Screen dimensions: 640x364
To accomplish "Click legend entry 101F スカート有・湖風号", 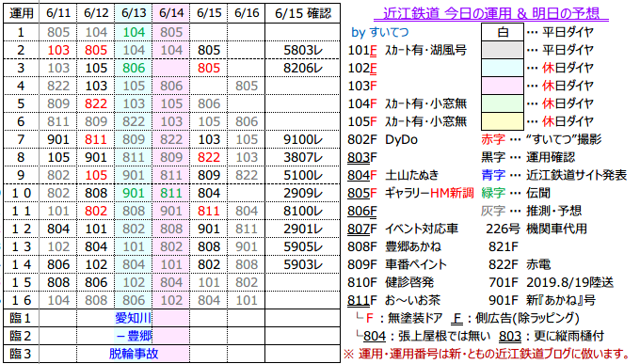I will [x=408, y=50].
